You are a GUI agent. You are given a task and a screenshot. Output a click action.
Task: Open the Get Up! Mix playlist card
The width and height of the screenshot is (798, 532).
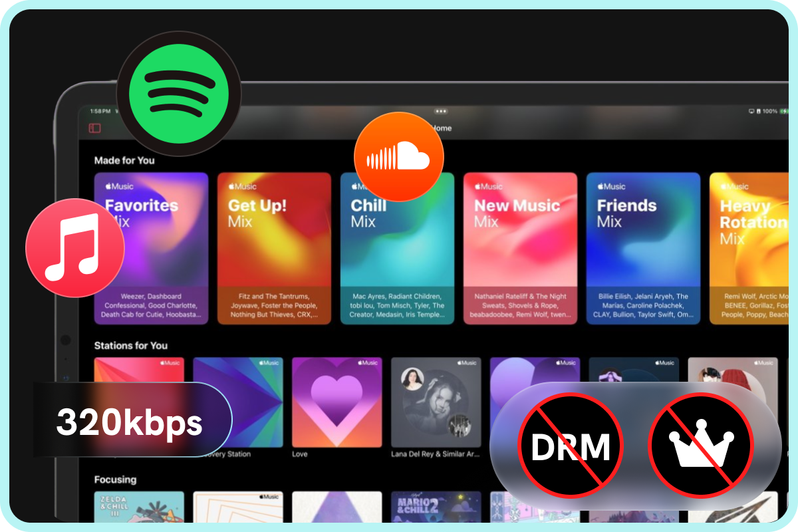(x=274, y=249)
